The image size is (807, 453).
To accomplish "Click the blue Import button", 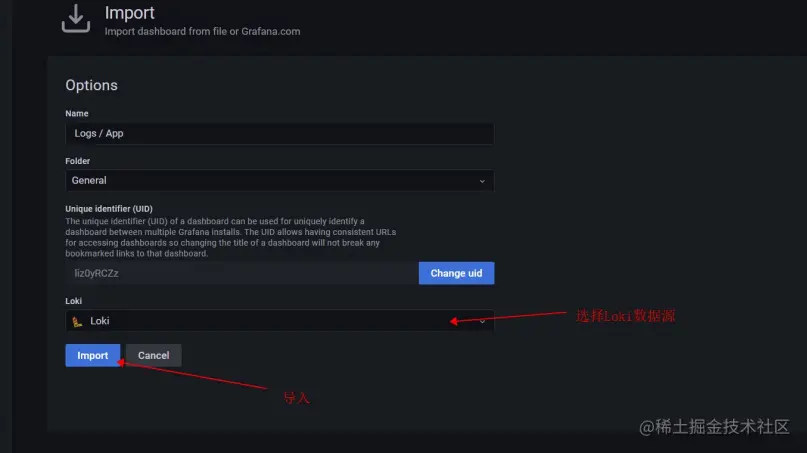I will click(93, 355).
